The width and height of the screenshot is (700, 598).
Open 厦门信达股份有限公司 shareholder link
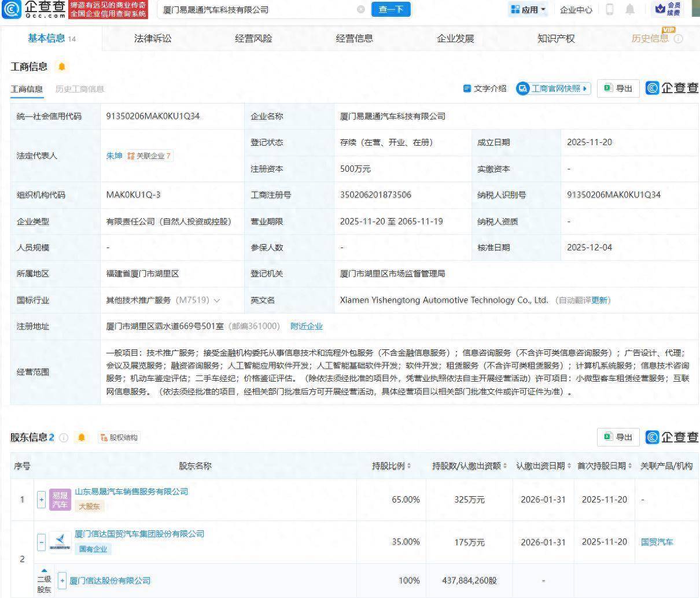click(x=109, y=581)
